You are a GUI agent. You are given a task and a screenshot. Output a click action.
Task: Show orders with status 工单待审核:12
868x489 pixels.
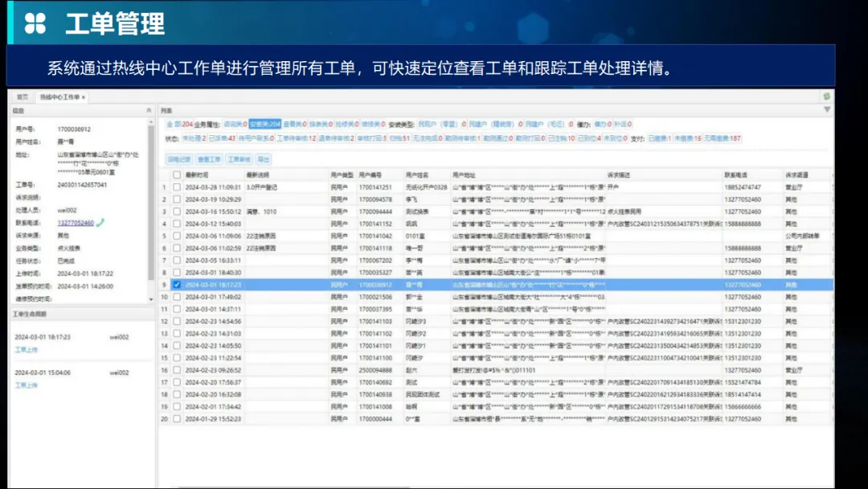pos(296,138)
